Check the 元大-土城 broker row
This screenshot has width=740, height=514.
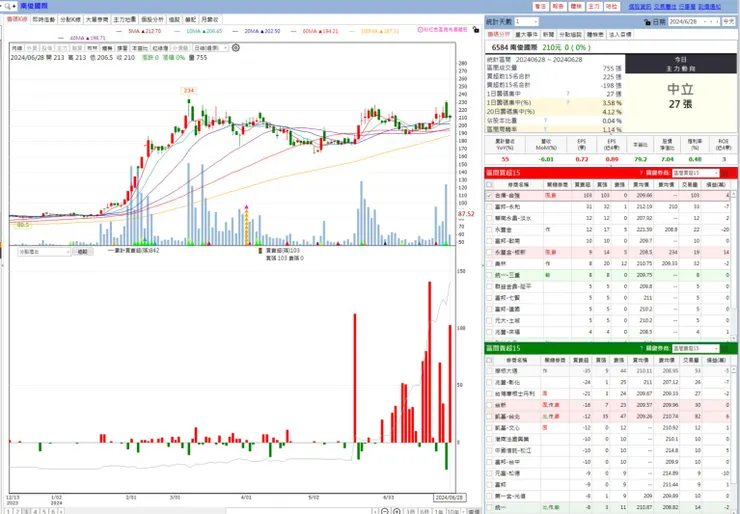pos(489,320)
